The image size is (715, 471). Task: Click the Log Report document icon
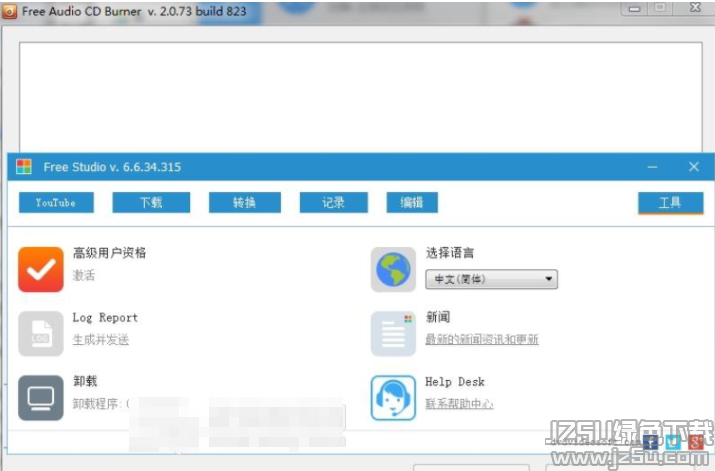[x=41, y=333]
